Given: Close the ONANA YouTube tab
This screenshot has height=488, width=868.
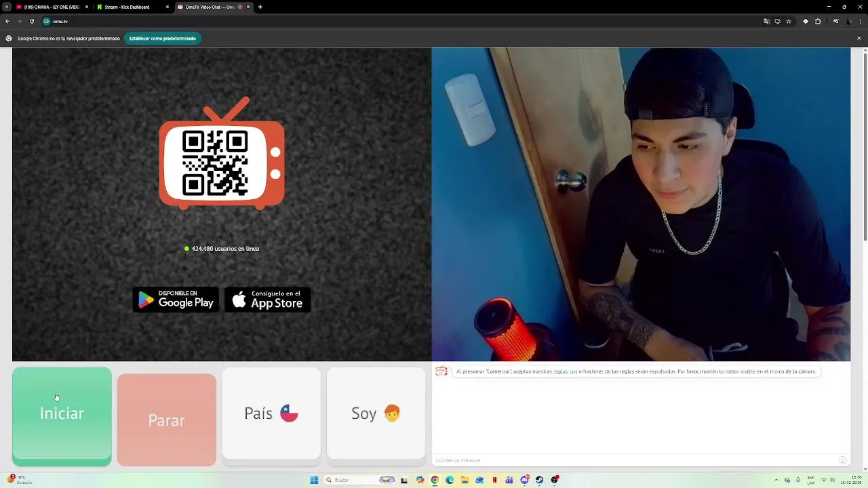Looking at the screenshot, I should point(87,7).
